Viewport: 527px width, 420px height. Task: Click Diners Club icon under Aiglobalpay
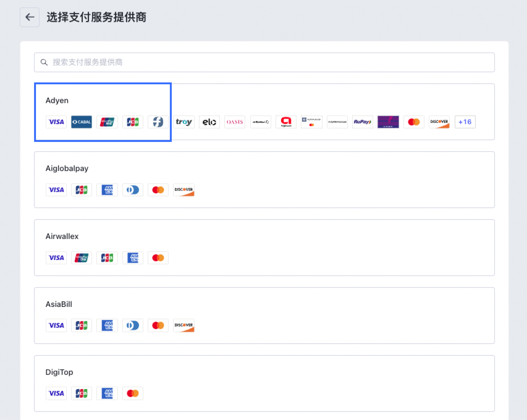(133, 190)
